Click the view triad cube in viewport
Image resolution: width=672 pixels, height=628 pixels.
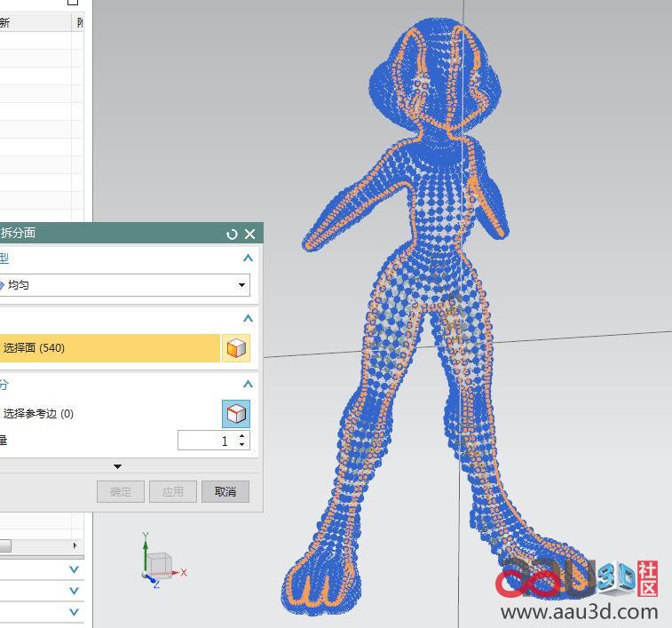click(160, 564)
